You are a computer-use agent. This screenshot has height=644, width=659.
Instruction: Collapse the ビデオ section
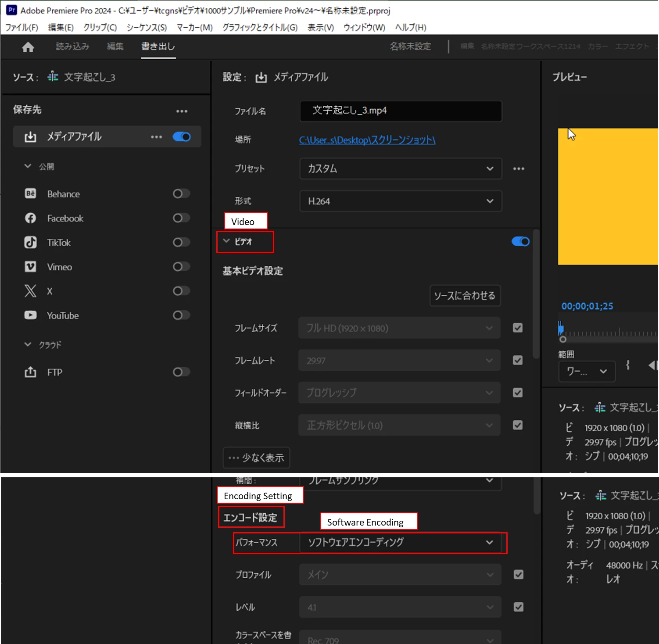tap(226, 241)
